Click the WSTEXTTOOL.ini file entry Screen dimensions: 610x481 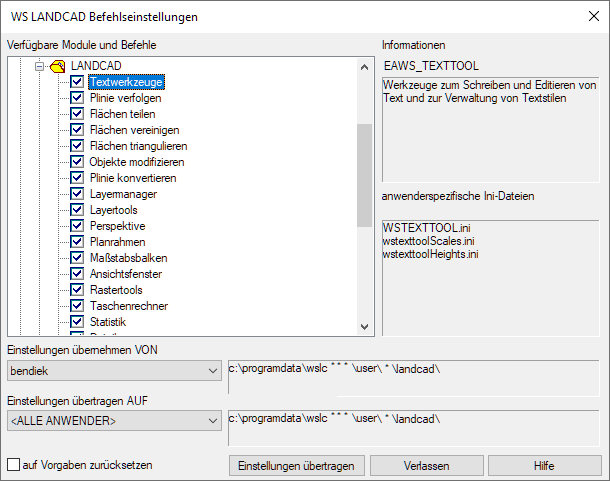[x=426, y=228]
